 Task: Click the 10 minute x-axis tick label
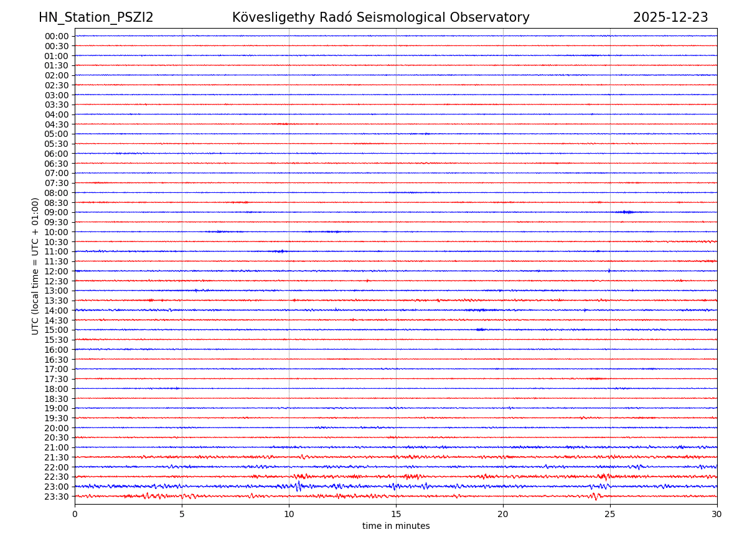[x=289, y=514]
